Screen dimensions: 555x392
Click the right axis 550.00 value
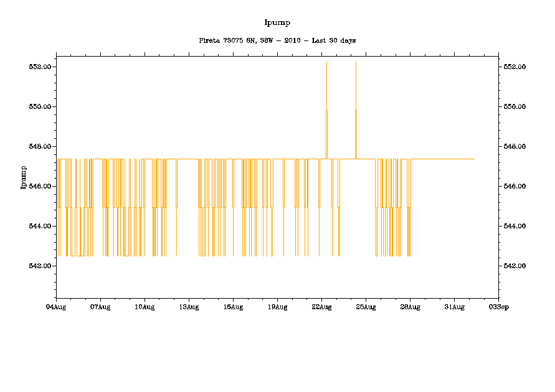click(515, 106)
